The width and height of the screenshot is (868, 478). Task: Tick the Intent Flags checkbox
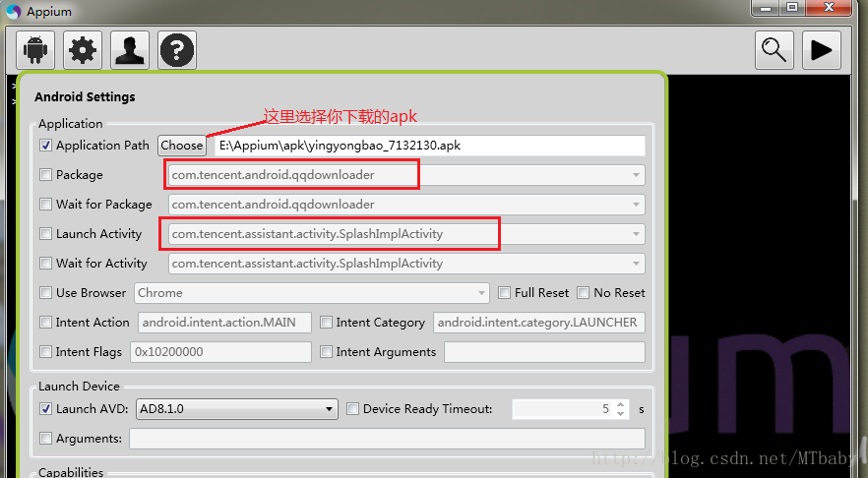coord(46,352)
